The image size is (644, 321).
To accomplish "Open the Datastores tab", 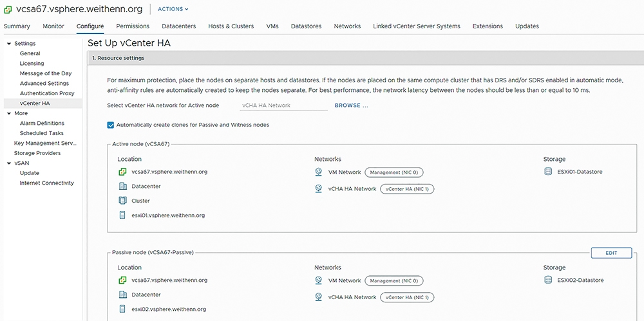I will (306, 26).
